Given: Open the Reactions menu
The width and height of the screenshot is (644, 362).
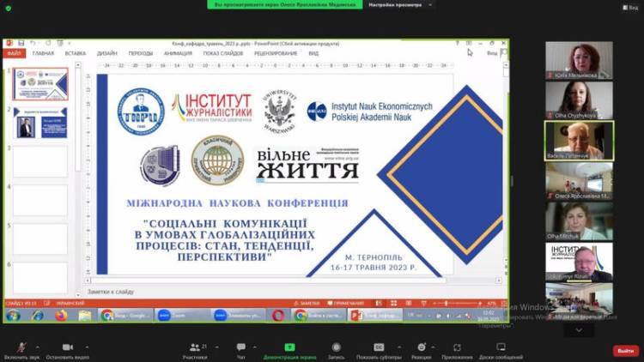Looking at the screenshot, I should (x=421, y=347).
